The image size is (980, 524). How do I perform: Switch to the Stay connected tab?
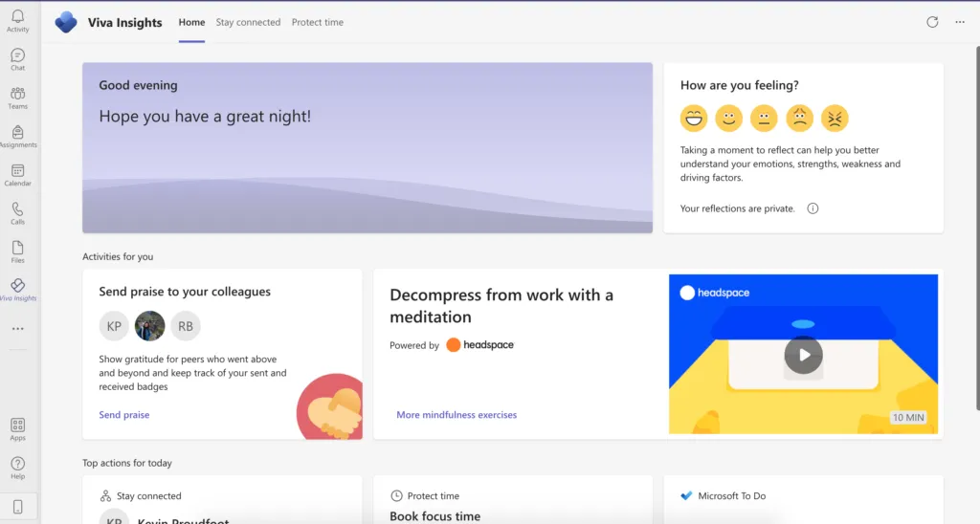[x=248, y=22]
